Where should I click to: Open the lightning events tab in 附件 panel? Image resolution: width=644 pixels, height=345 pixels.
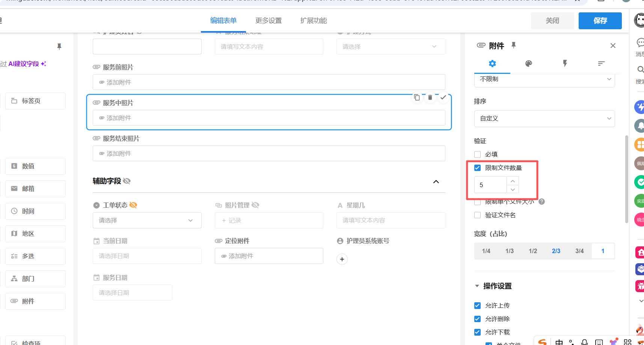point(565,64)
